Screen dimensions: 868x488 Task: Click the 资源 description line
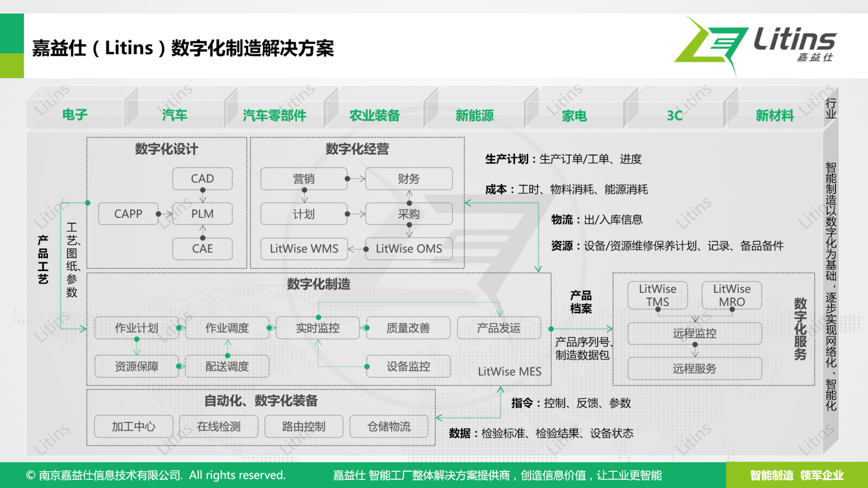[x=667, y=246]
